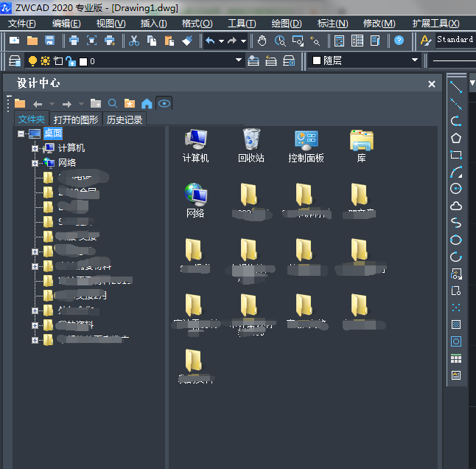476x469 pixels.
Task: Click the Design Center home icon
Action: (147, 103)
